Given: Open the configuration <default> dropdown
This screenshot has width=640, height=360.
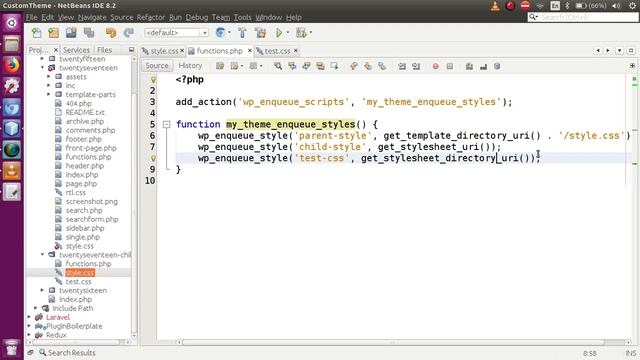Looking at the screenshot, I should [x=176, y=33].
